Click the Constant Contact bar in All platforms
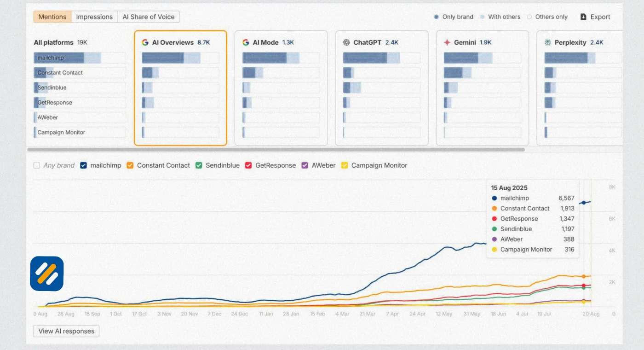Image resolution: width=644 pixels, height=350 pixels. [x=80, y=73]
